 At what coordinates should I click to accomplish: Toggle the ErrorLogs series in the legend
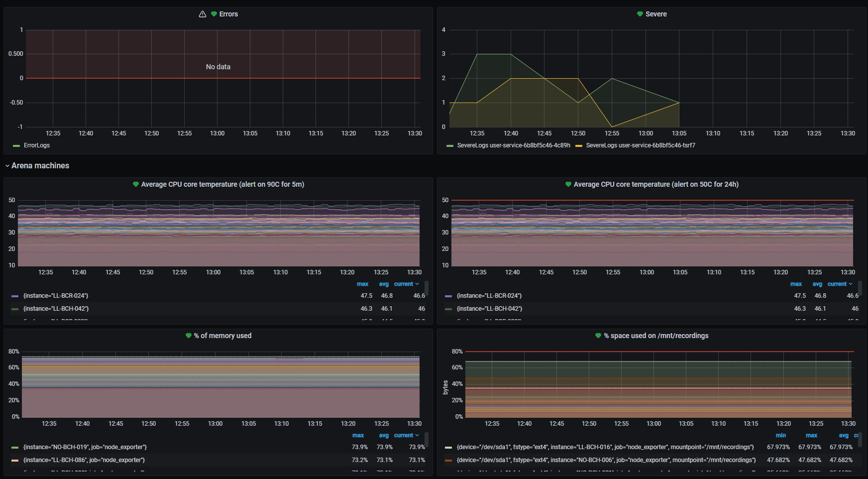click(36, 145)
